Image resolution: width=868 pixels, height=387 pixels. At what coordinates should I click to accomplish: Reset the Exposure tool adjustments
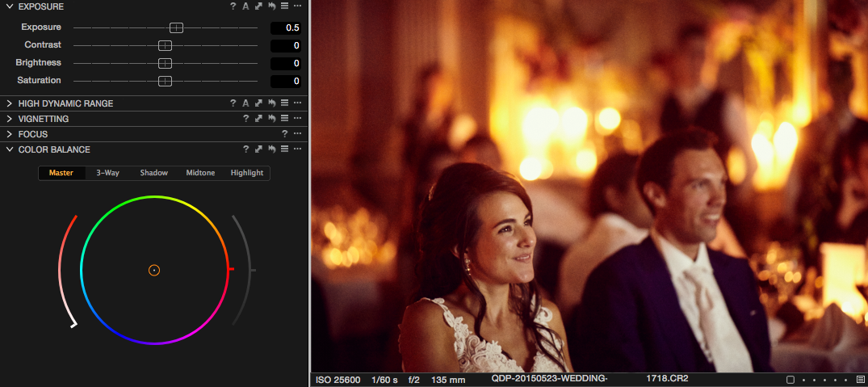(272, 6)
